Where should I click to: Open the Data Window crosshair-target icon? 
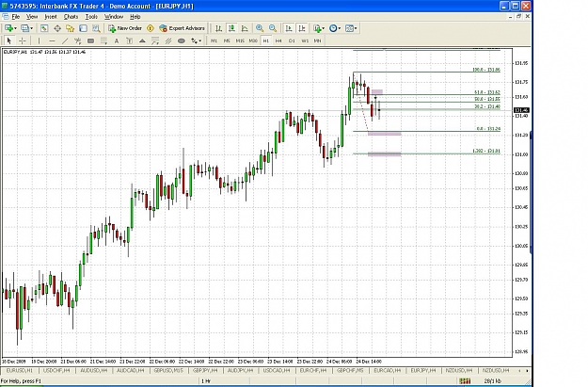click(x=57, y=28)
